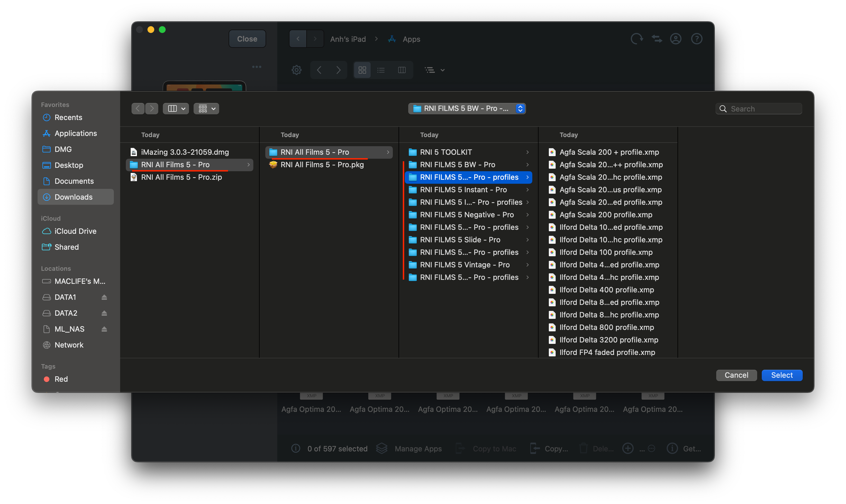
Task: Switch to list view in iMazing
Action: [381, 70]
